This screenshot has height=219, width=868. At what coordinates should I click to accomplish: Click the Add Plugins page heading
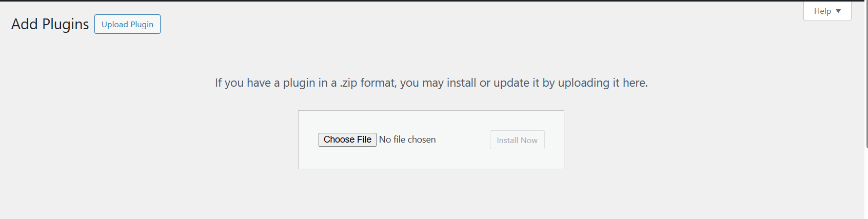click(x=50, y=24)
